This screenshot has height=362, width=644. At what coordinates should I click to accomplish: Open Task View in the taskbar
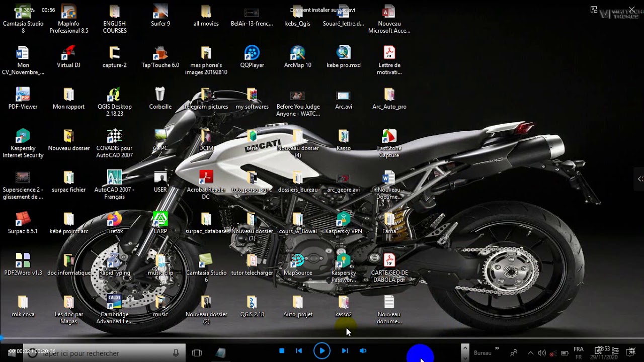197,353
